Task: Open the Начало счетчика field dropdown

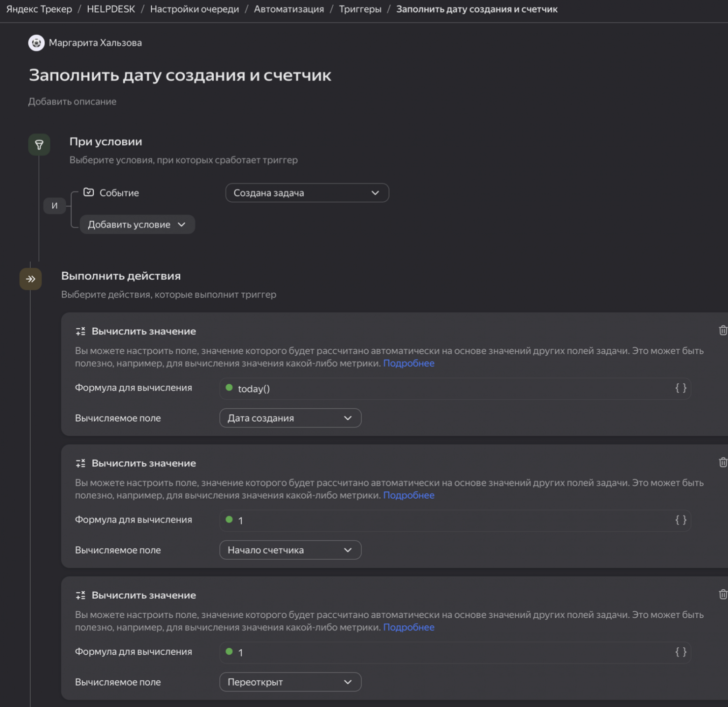Action: (x=290, y=550)
